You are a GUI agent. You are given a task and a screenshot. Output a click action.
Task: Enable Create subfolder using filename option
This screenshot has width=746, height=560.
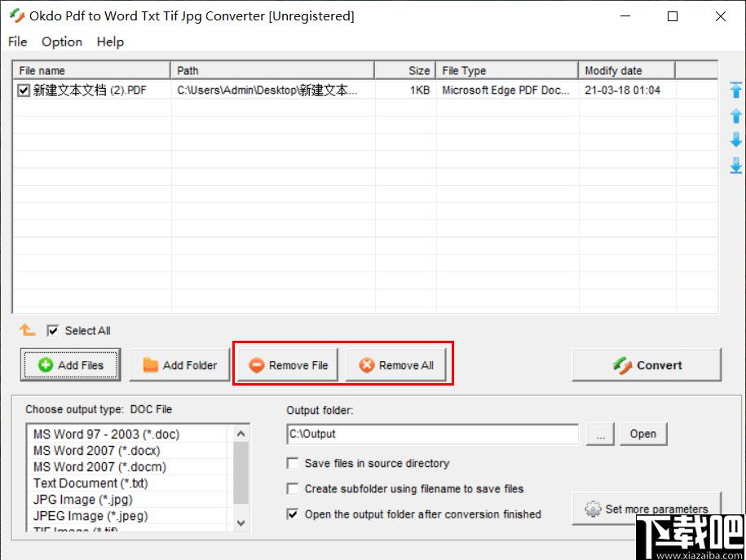coord(293,488)
